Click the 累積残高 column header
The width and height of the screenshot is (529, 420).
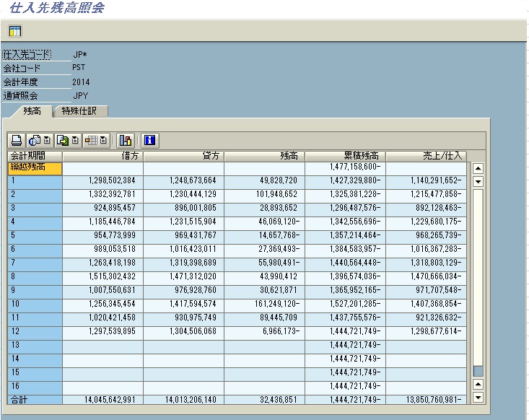point(345,156)
